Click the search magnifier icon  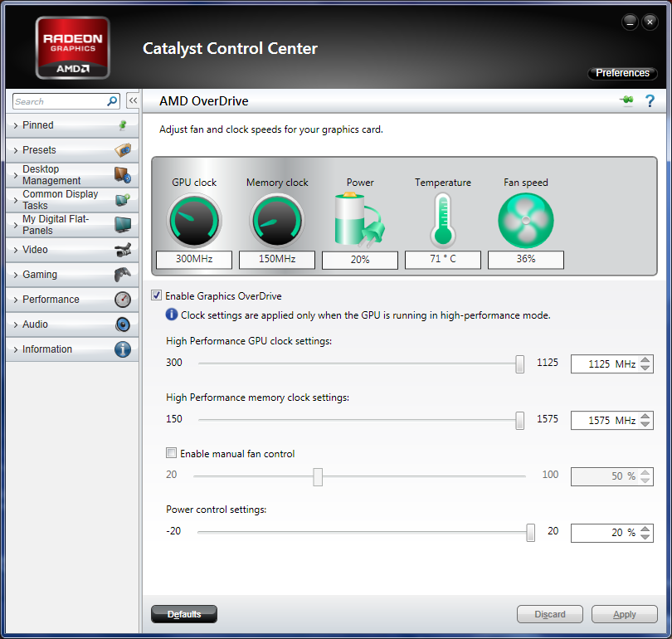(112, 101)
